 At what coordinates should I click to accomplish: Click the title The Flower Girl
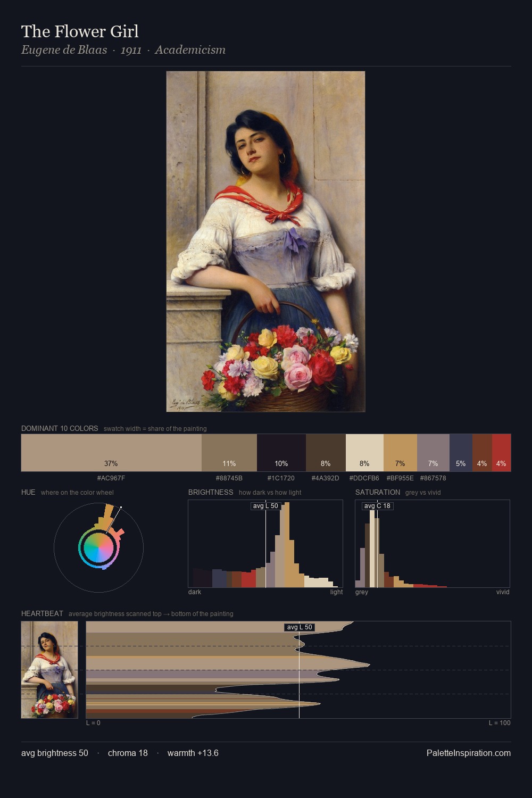click(80, 31)
